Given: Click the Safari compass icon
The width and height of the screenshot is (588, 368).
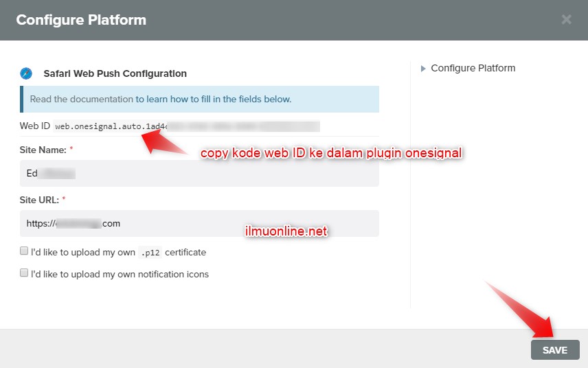Looking at the screenshot, I should tap(27, 73).
